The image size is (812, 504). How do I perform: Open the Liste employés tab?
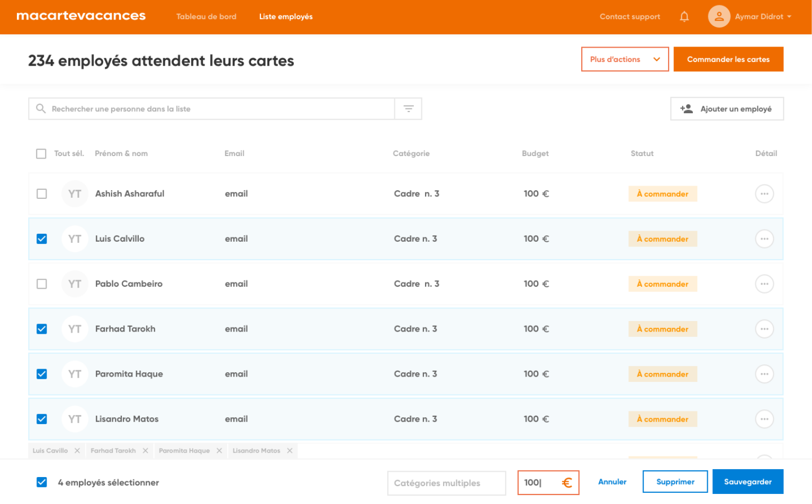point(286,16)
